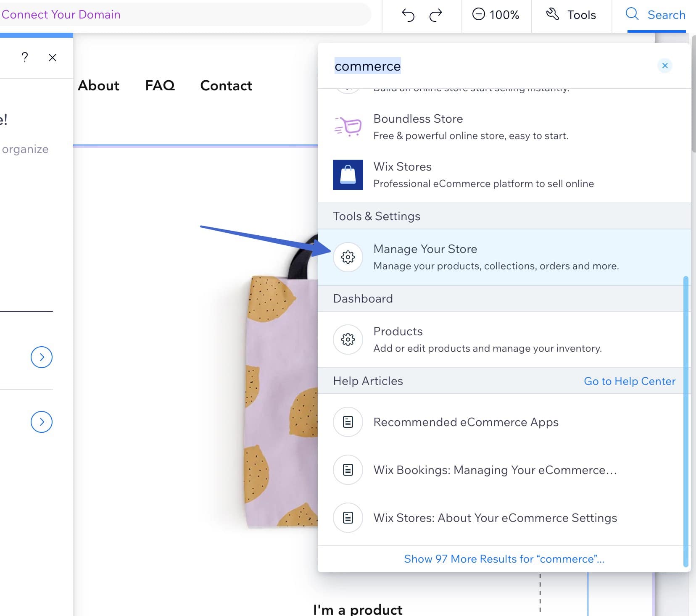
Task: Open the Recommended eCommerce Apps article icon
Action: [x=348, y=421]
